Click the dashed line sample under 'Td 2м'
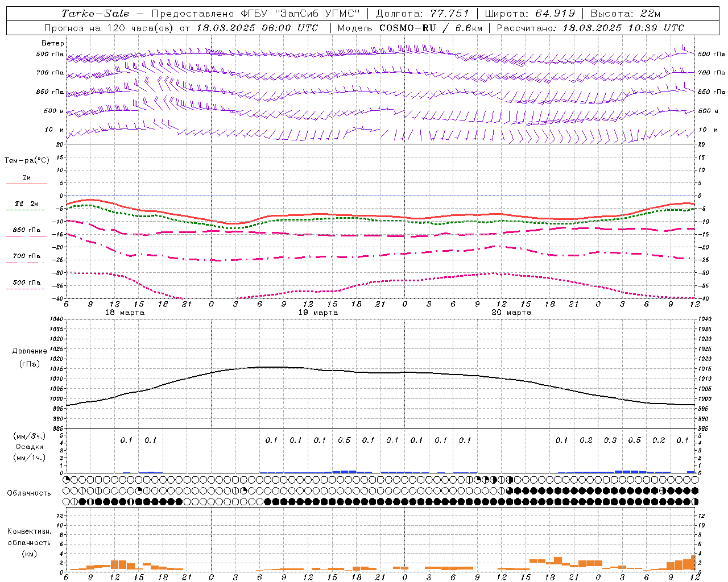 click(25, 210)
